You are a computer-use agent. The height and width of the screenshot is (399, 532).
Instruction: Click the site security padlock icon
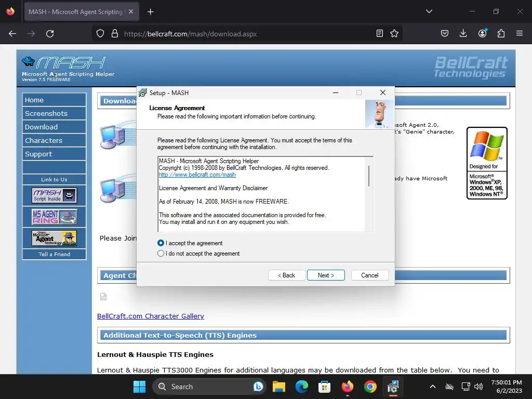115,34
